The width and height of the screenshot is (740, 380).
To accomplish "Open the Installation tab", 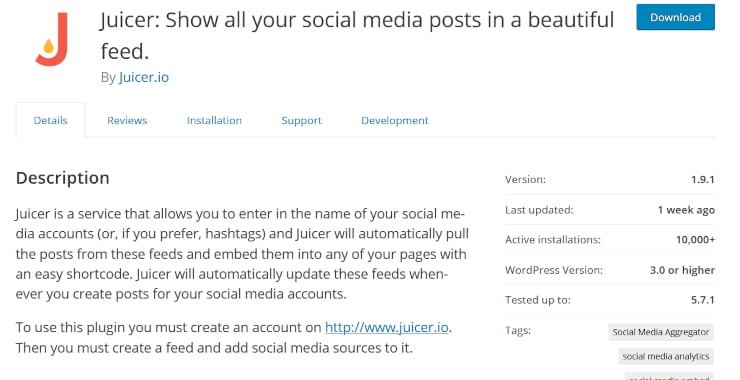I will pos(214,120).
